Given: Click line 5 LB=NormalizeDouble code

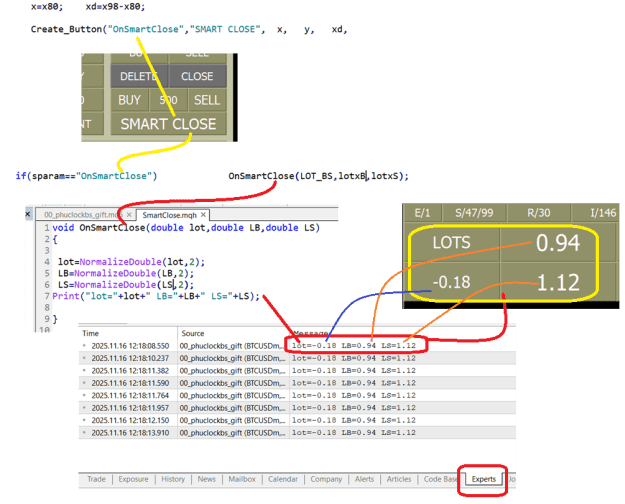Looking at the screenshot, I should point(126,273).
